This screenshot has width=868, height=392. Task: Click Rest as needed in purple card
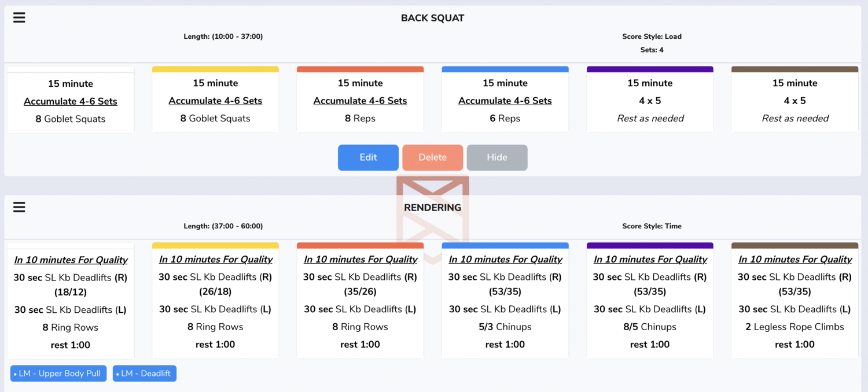coord(650,119)
